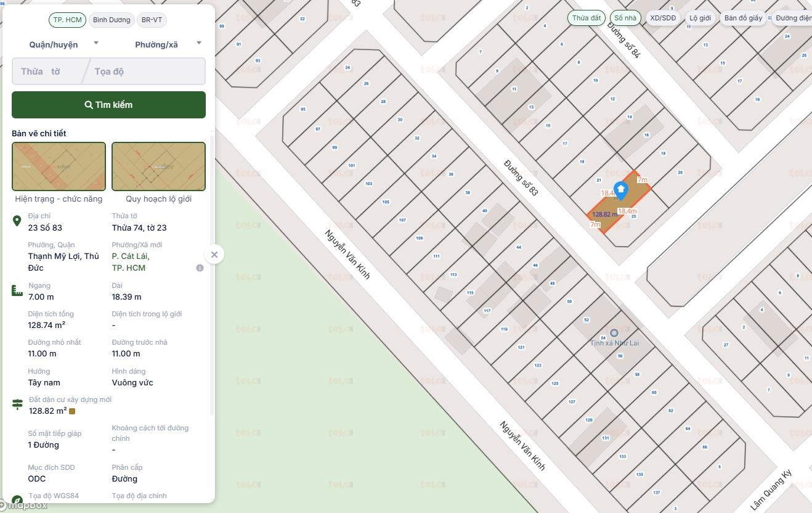Click the Tịnh xá Như Lai temple icon
Image resolution: width=812 pixels, height=513 pixels.
pos(614,333)
